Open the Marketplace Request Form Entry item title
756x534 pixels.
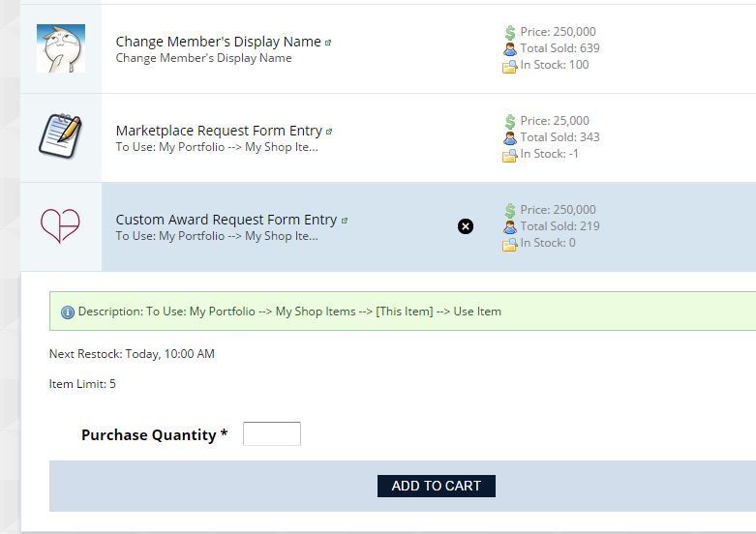[x=219, y=131]
